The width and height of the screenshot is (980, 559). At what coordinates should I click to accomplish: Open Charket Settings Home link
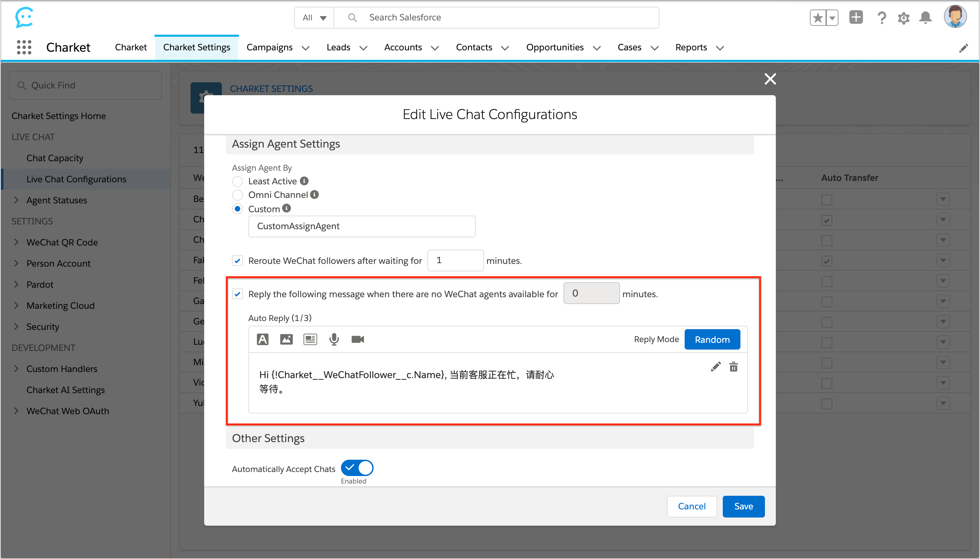59,116
